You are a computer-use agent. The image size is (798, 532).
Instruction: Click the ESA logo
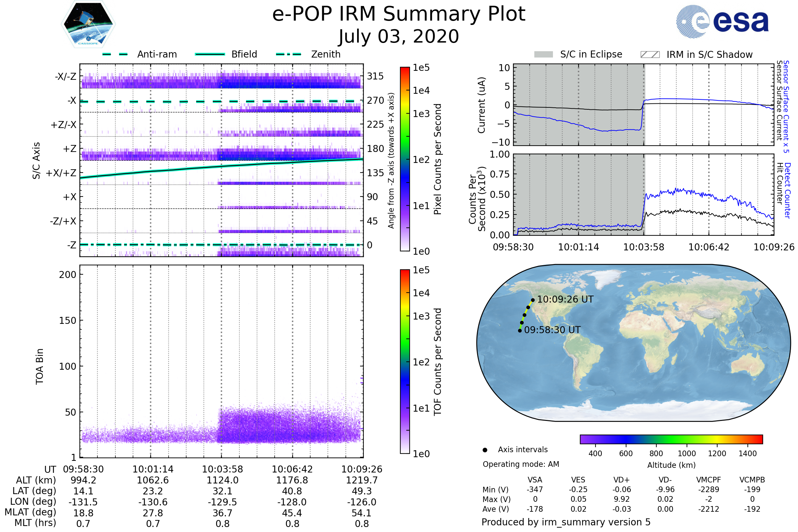(x=722, y=22)
